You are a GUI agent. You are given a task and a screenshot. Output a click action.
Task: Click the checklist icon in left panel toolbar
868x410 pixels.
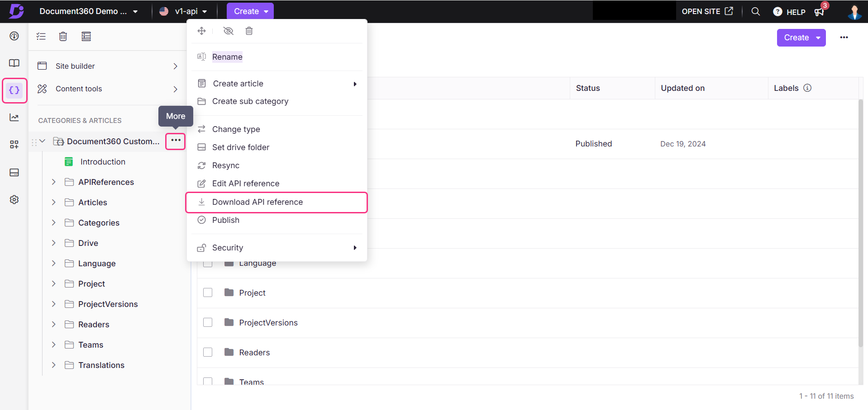(41, 37)
